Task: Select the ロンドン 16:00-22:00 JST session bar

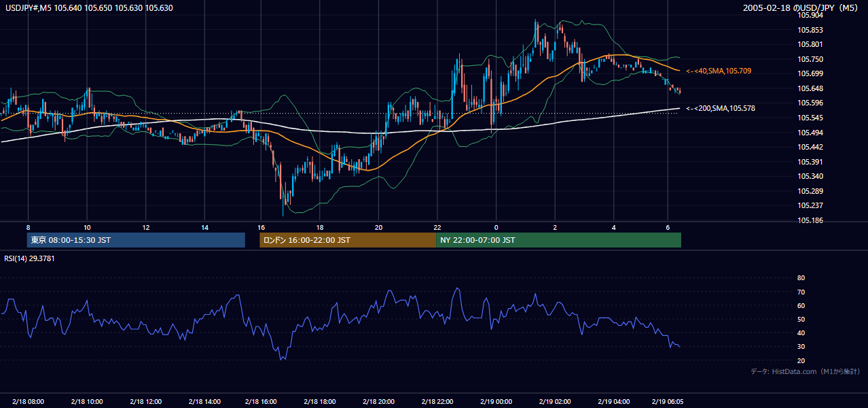Action: click(x=348, y=240)
